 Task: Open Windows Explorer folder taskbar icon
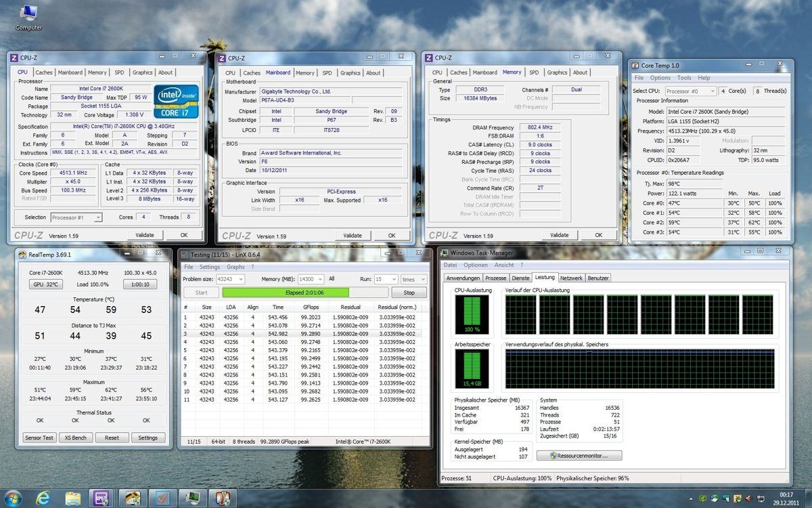pos(73,499)
